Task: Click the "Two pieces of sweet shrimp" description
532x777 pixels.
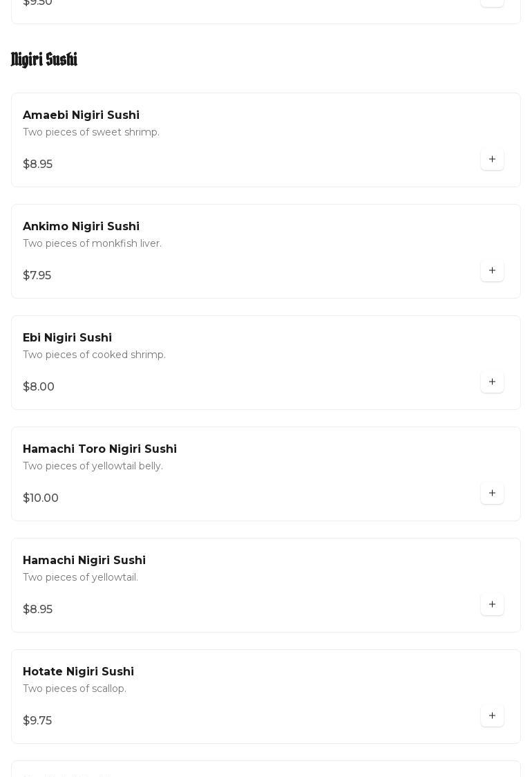Action: 91,133
